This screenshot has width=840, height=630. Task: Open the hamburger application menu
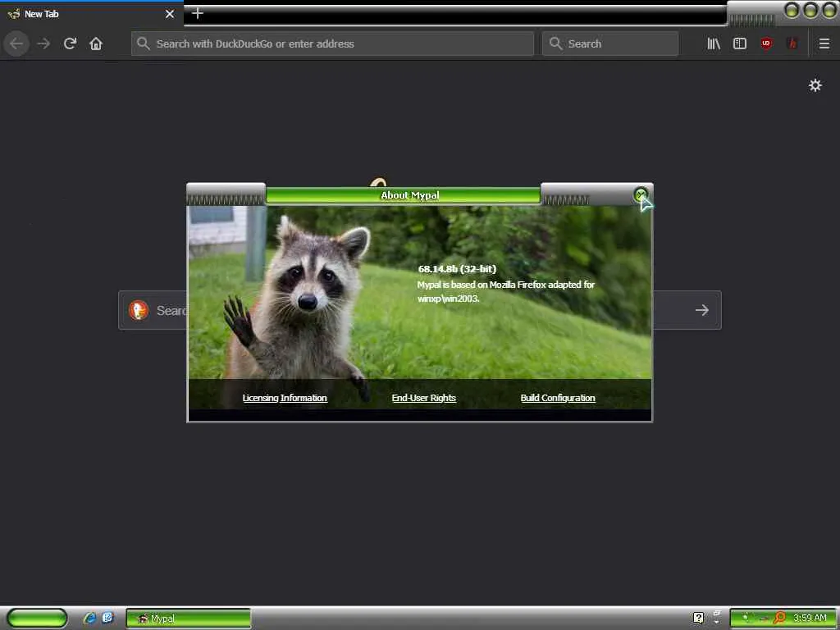(x=824, y=43)
